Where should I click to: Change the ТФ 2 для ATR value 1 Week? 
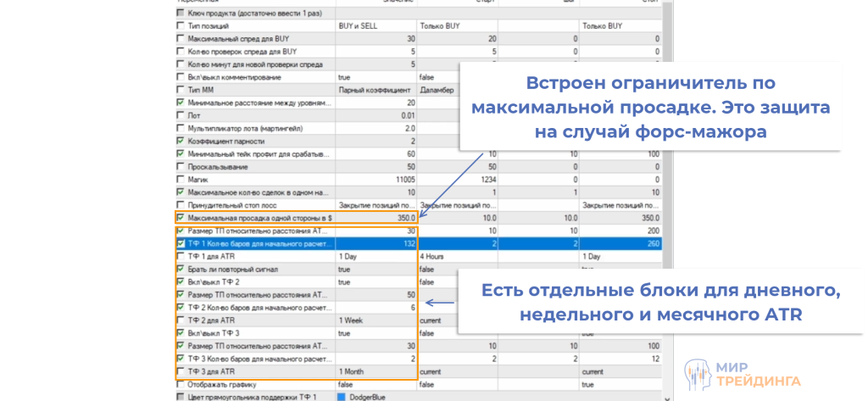coord(376,320)
